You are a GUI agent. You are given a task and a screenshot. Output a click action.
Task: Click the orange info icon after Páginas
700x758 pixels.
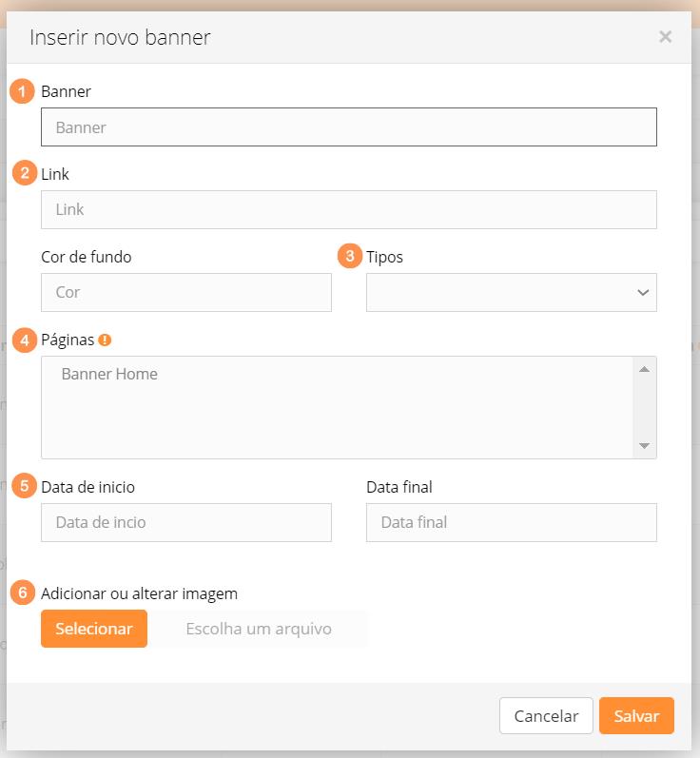pyautogui.click(x=105, y=340)
